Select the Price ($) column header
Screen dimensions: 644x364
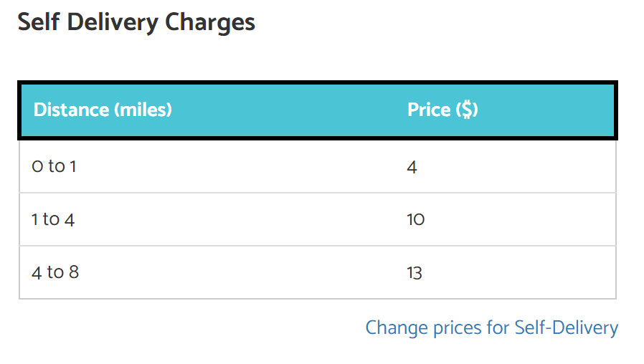pos(442,110)
